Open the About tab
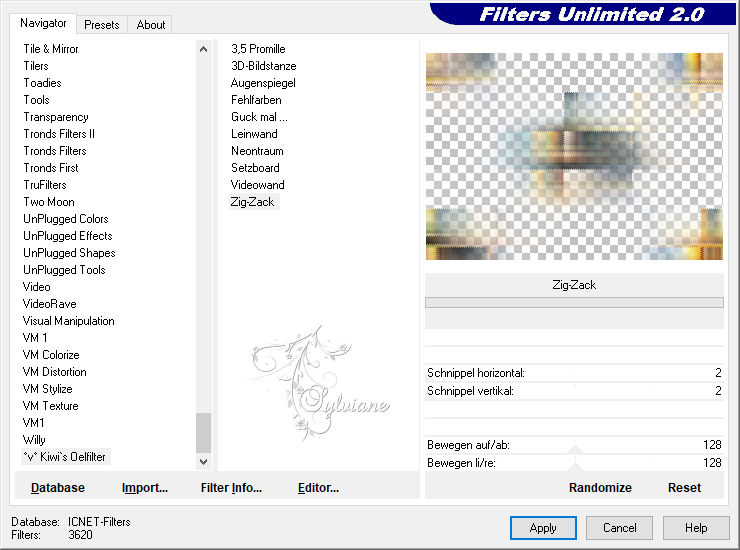The width and height of the screenshot is (740, 550). tap(151, 25)
